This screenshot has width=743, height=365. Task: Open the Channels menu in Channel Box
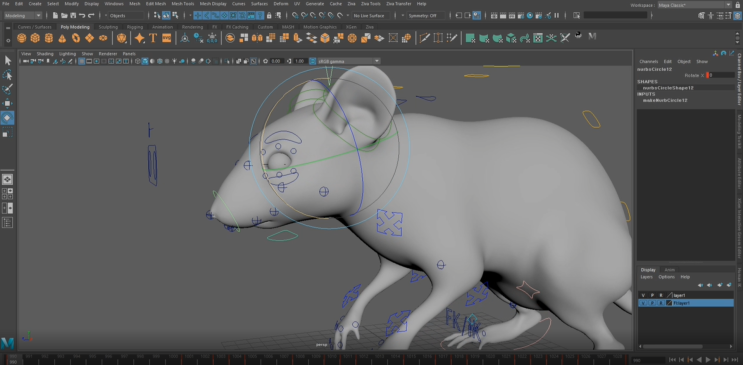[x=649, y=62]
